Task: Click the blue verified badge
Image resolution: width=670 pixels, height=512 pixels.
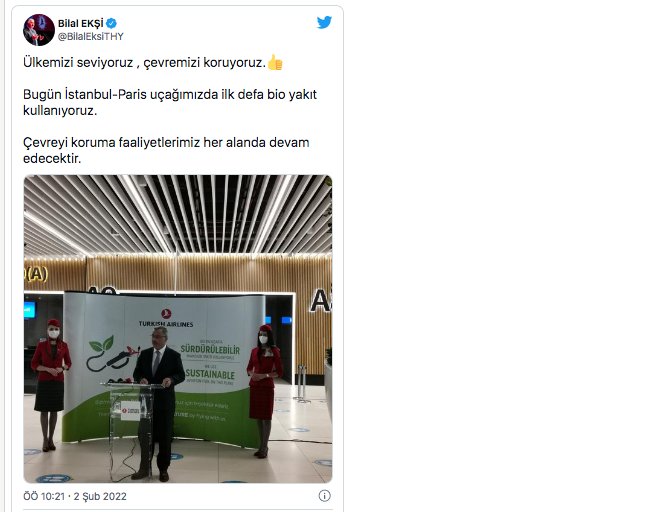Action: 112,23
